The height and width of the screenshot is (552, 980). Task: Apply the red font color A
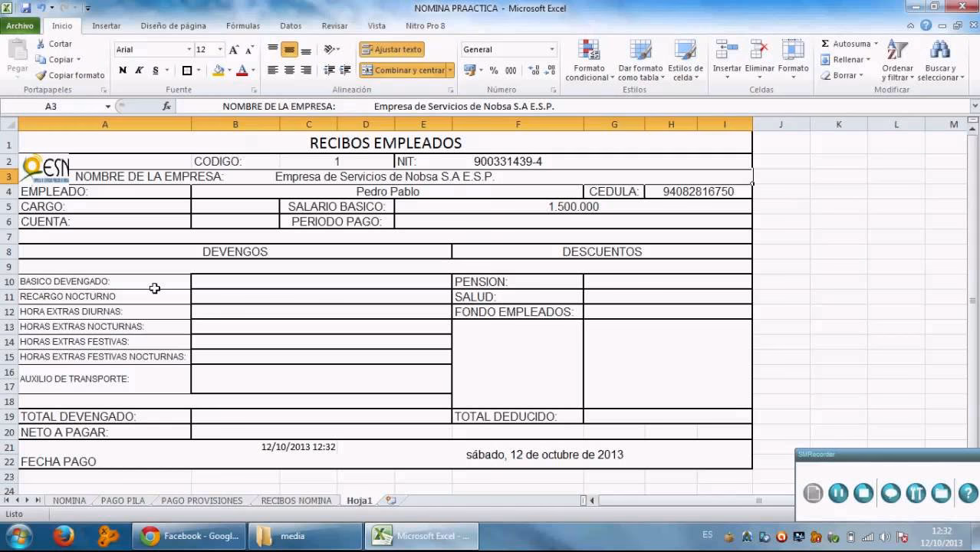tap(242, 70)
